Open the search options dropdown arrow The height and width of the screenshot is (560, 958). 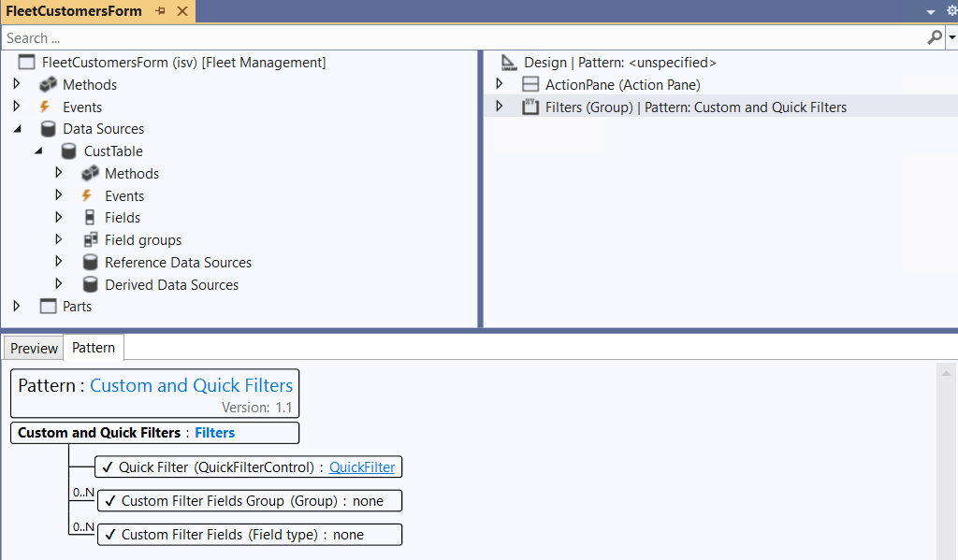(951, 37)
